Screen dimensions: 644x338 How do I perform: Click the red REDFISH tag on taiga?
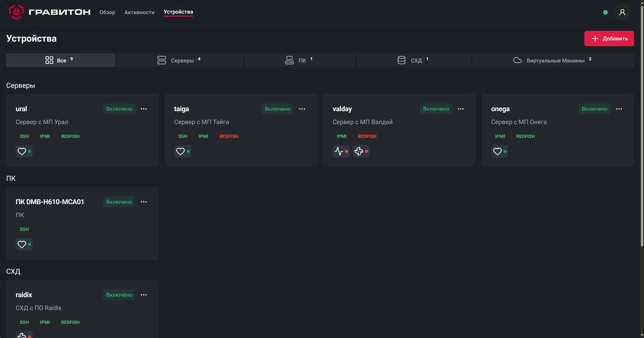click(229, 136)
